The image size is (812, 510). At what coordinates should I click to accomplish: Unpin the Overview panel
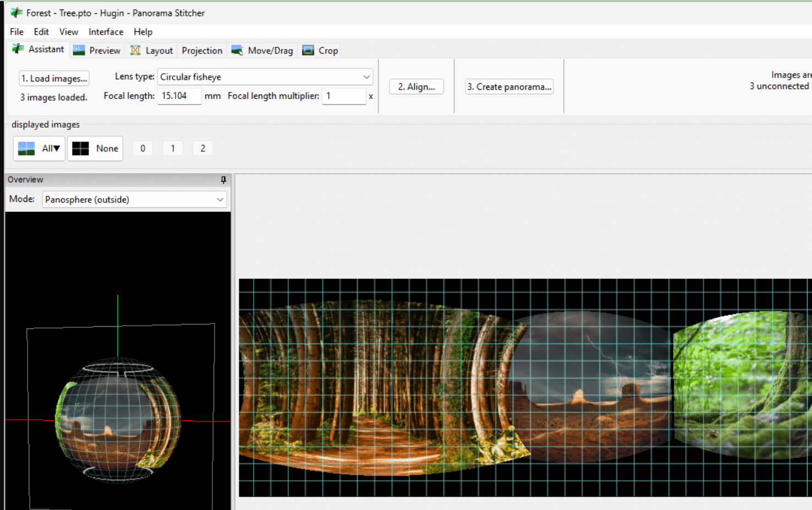[223, 179]
